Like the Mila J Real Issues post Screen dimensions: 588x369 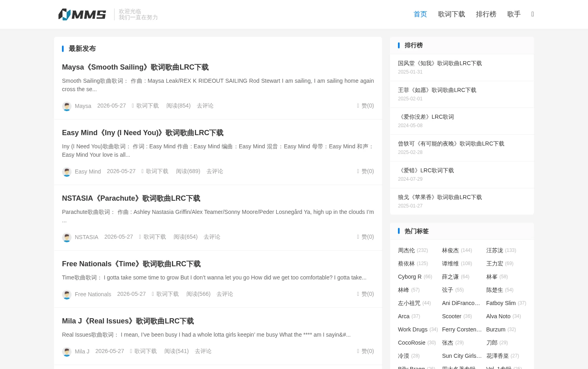366,351
